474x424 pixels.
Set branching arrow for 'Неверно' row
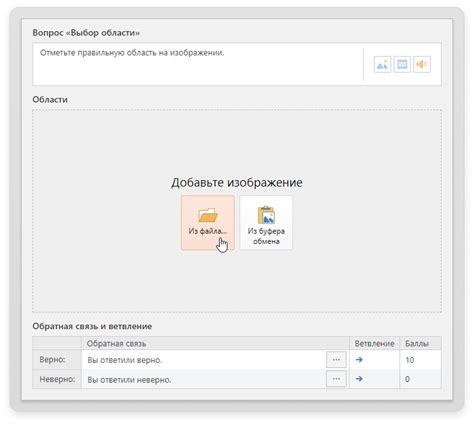[x=359, y=379]
